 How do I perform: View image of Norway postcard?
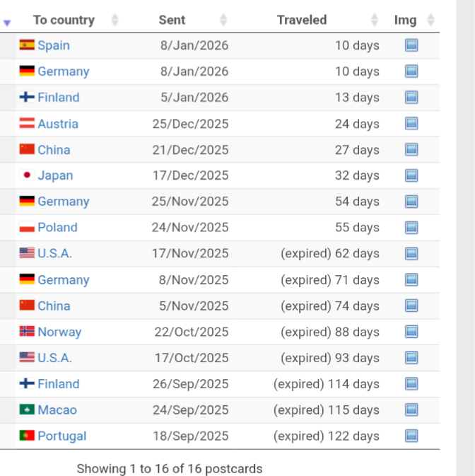tap(411, 332)
